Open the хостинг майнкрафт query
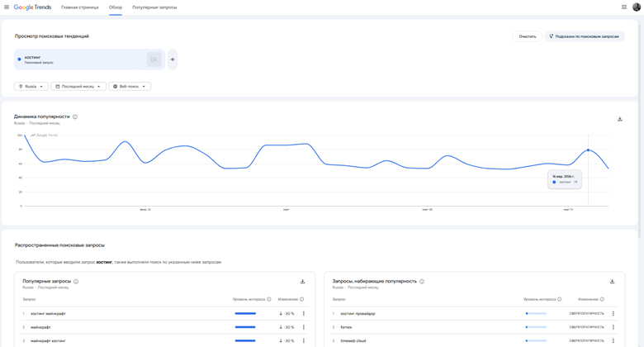This screenshot has height=347, width=644. coord(48,314)
